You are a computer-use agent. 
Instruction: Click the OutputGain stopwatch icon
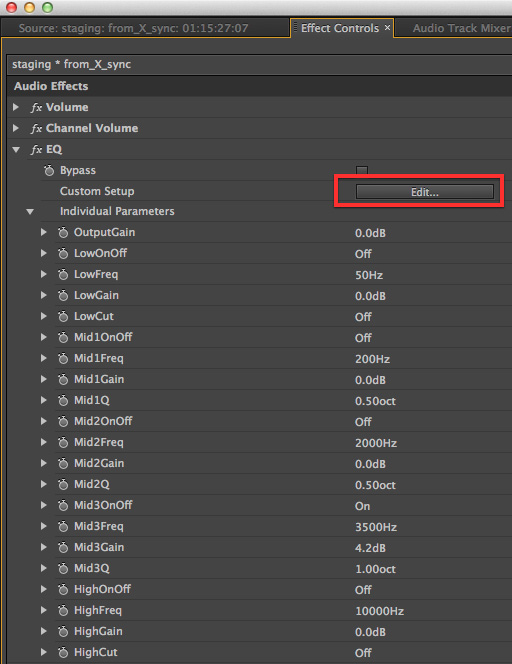(63, 232)
